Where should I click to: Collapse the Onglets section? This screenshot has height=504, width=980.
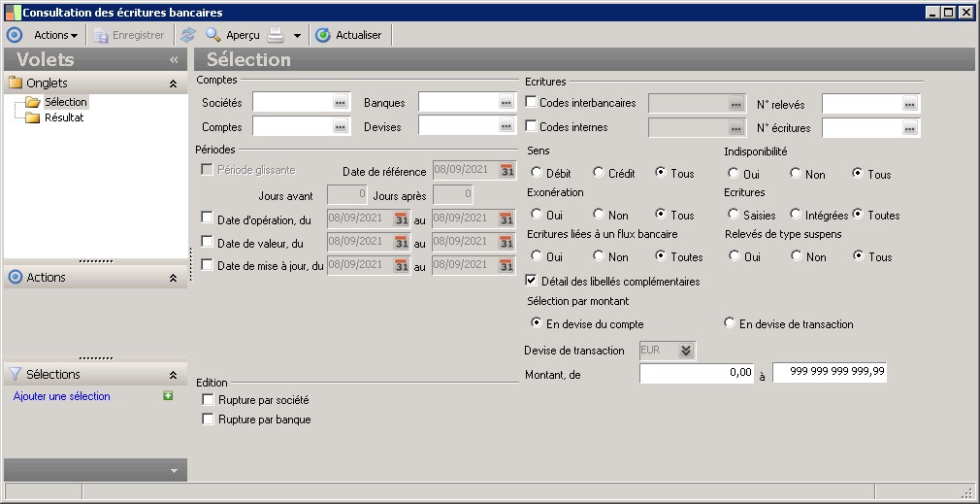tap(173, 84)
